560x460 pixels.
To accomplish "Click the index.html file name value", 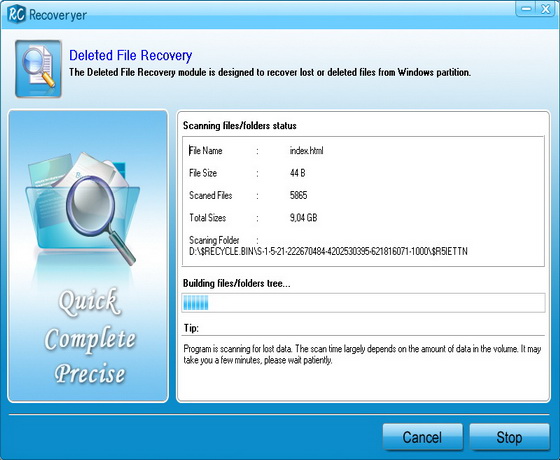I will click(306, 151).
